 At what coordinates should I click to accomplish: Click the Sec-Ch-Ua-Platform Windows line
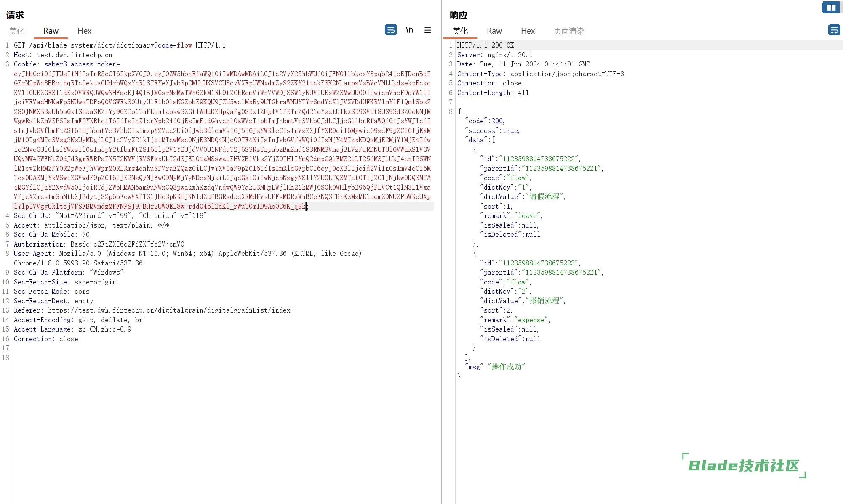point(69,273)
